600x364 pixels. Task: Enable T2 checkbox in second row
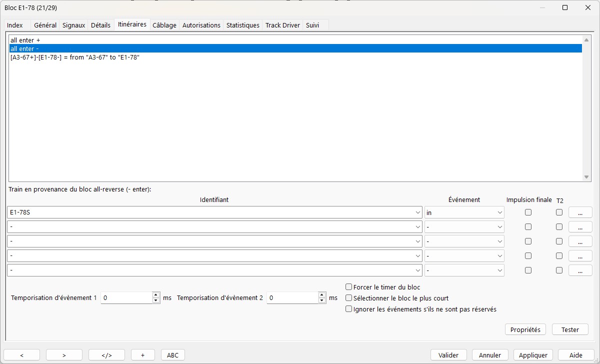[x=559, y=227]
